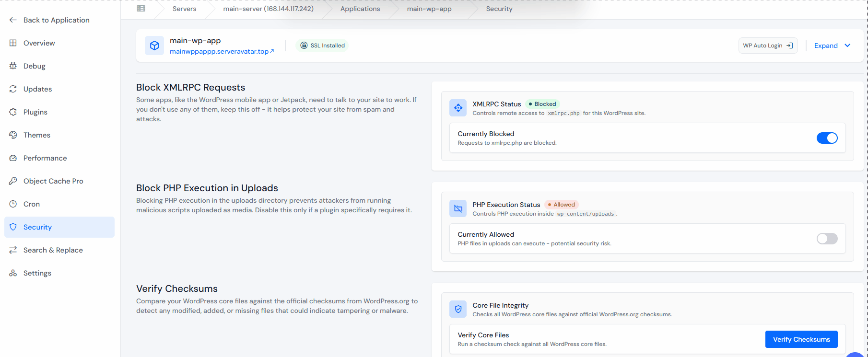Screen dimensions: 868x357
Task: Open the Themes section
Action: click(59, 135)
